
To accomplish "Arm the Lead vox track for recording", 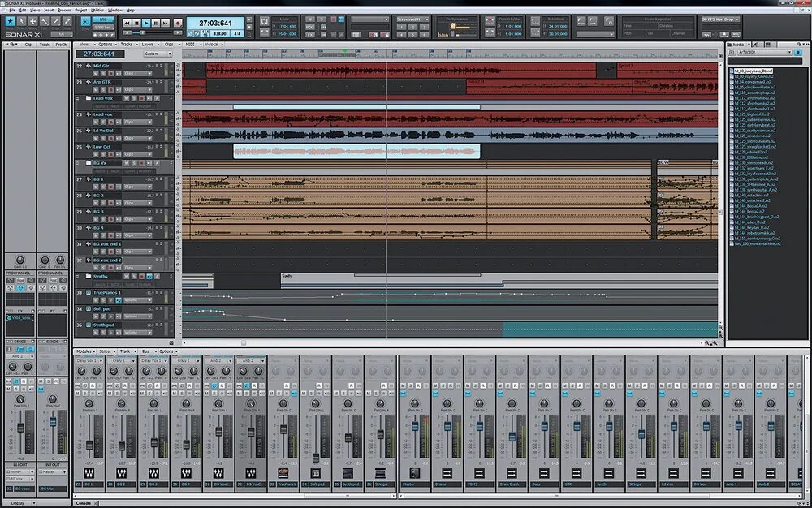I will point(110,122).
